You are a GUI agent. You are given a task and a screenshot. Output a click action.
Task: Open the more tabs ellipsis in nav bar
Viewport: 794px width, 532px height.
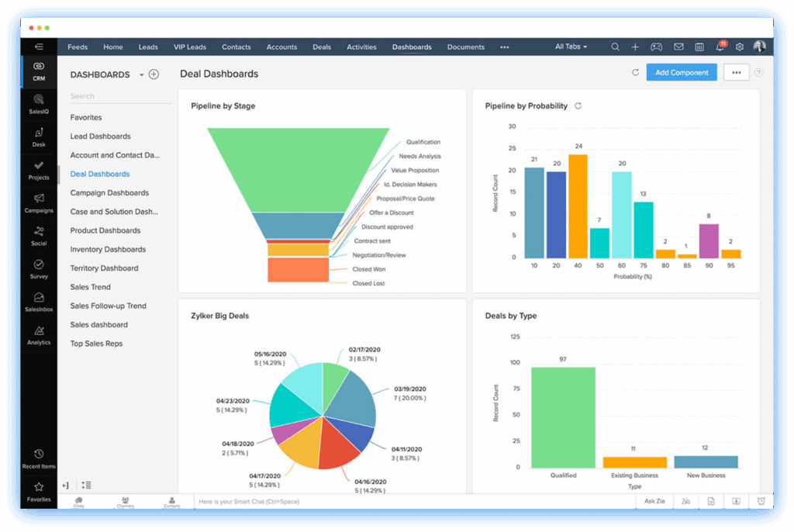click(x=504, y=47)
